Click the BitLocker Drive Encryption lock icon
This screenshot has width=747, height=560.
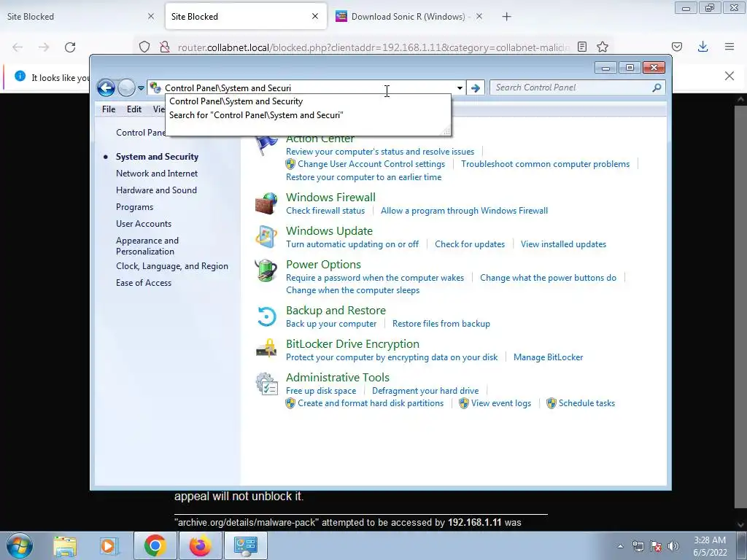click(x=266, y=349)
